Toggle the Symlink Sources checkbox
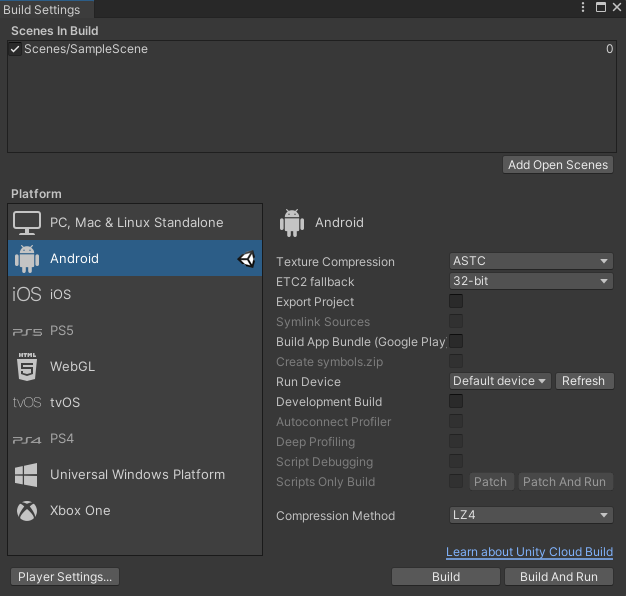This screenshot has width=626, height=596. point(456,321)
